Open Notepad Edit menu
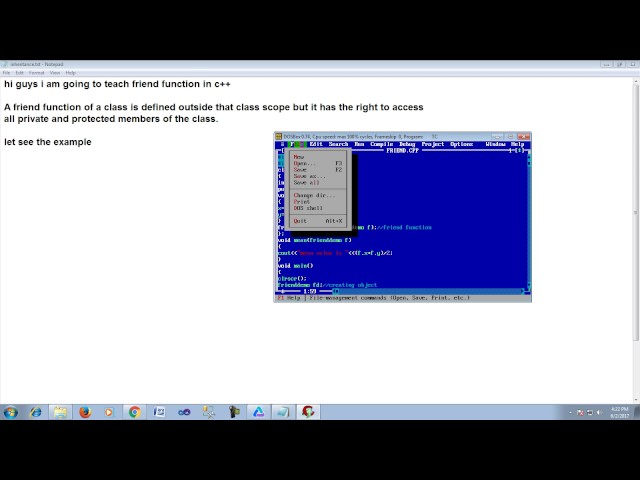 tap(20, 73)
